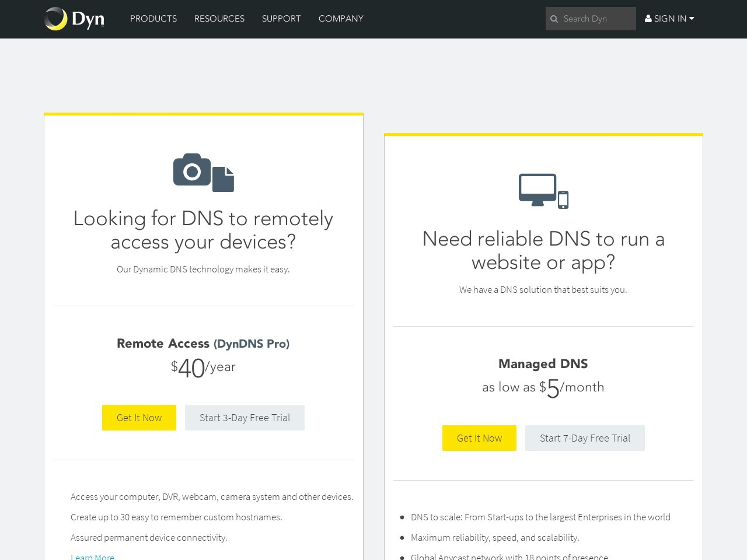Click 'We have a DNS solution that best suits you.'
This screenshot has height=560, width=747.
click(x=543, y=289)
